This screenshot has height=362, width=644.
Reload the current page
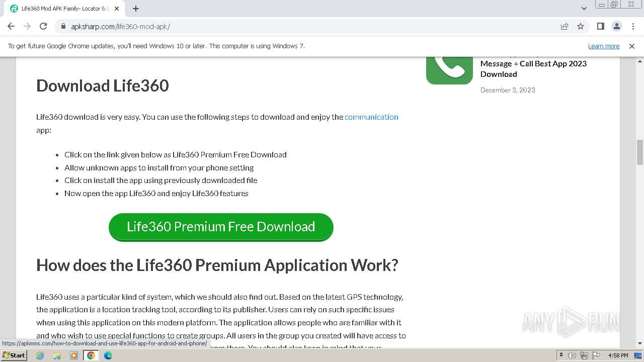click(43, 26)
